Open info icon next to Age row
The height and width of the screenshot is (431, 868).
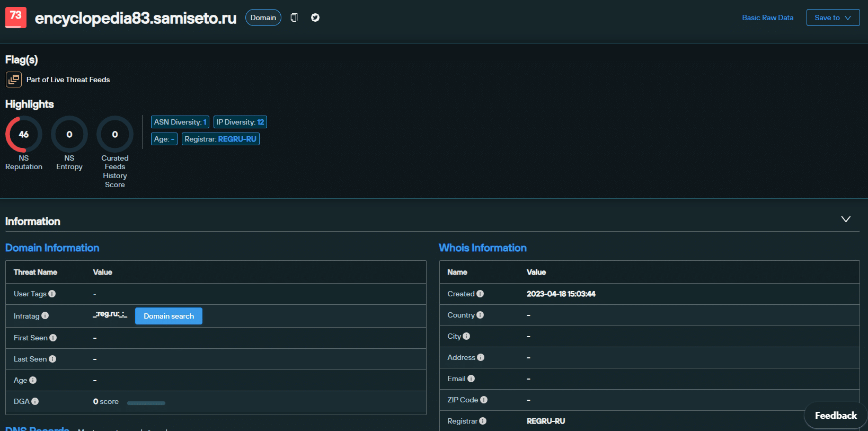[33, 380]
